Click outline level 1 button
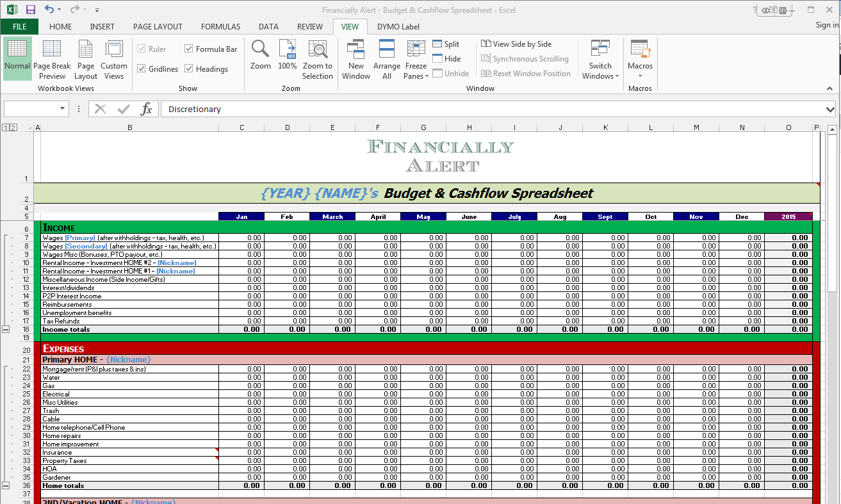The height and width of the screenshot is (504, 841). pyautogui.click(x=6, y=128)
